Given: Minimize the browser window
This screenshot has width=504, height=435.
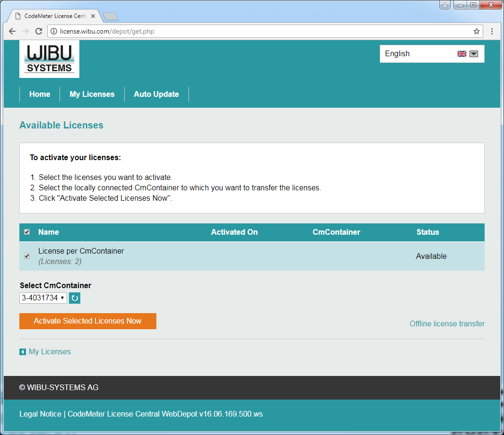Looking at the screenshot, I should [x=460, y=5].
